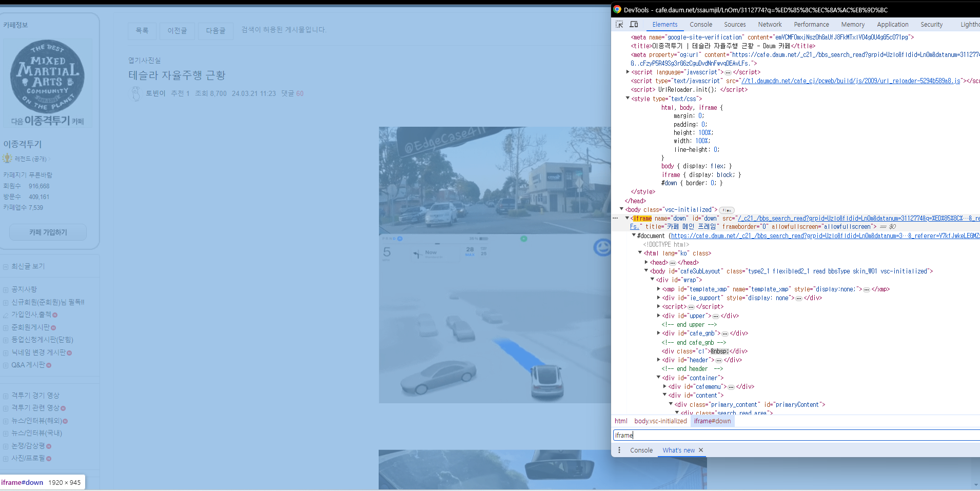Screen dimensions: 980x491
Task: Open the 최신글 보기 menu link
Action: coord(28,266)
